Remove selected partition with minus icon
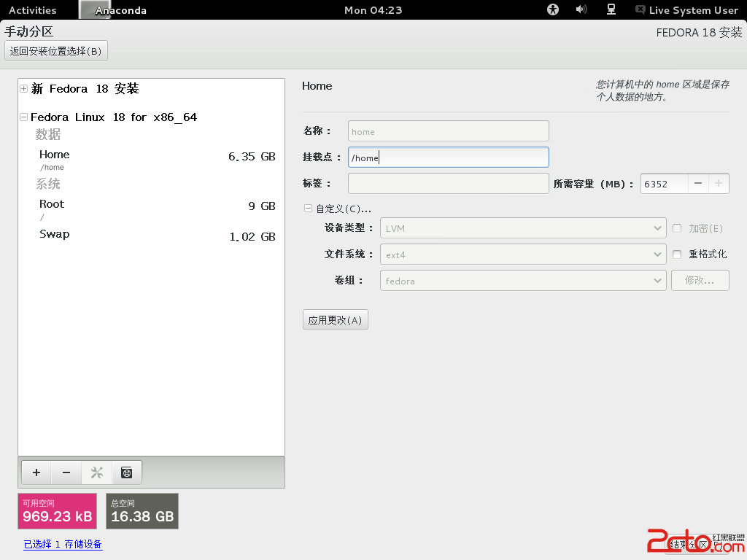This screenshot has height=560, width=747. [66, 472]
